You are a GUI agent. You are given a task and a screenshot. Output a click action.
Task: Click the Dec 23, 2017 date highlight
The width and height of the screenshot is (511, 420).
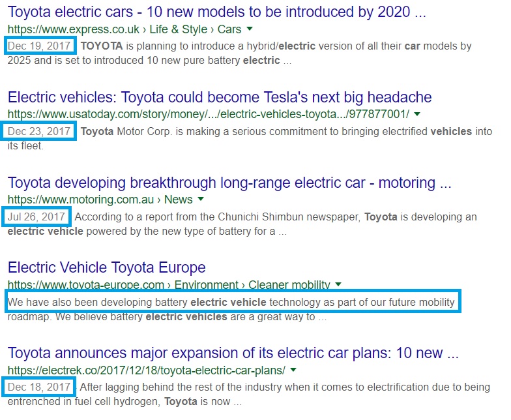[x=40, y=131]
